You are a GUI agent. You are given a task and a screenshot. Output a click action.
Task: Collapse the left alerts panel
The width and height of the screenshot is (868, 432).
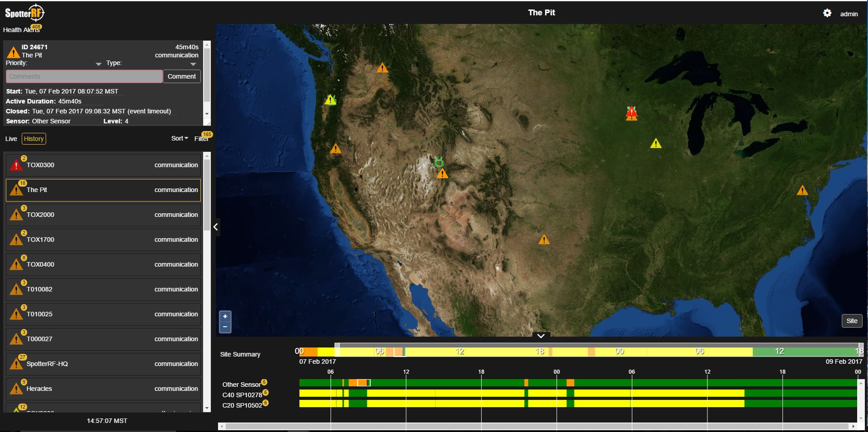coord(216,227)
